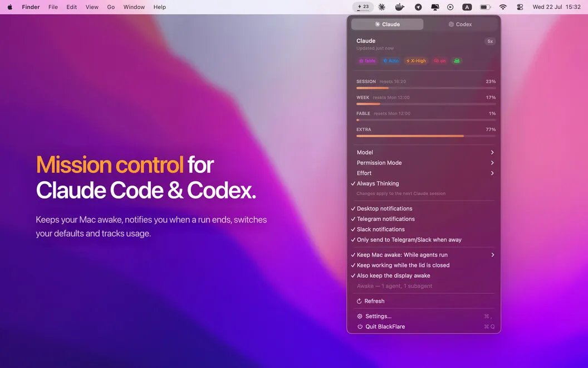Image resolution: width=588 pixels, height=368 pixels.
Task: Switch to the Codex tab
Action: coord(460,25)
